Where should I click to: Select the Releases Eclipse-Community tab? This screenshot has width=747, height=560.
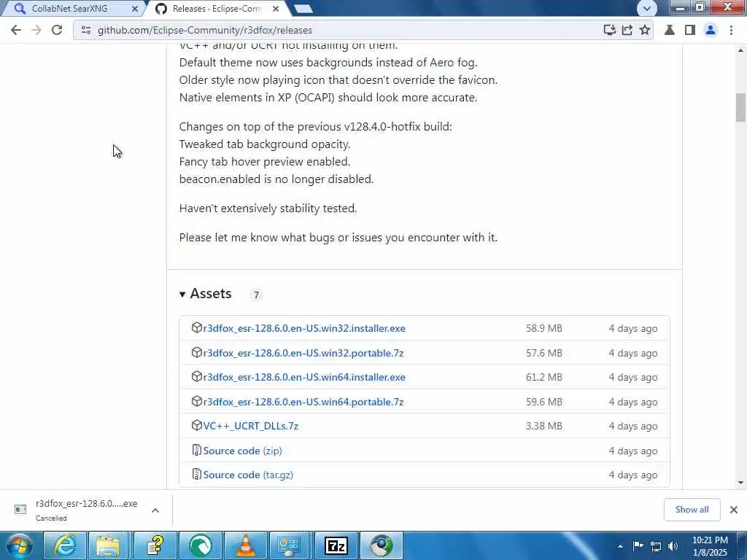pos(217,9)
